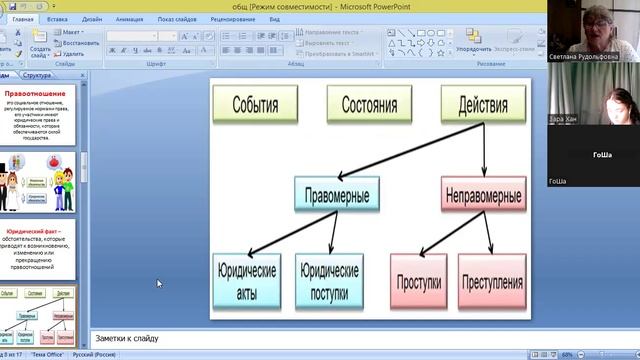Select the arrow line shape
Screen dimensions: 640x360
411,33
